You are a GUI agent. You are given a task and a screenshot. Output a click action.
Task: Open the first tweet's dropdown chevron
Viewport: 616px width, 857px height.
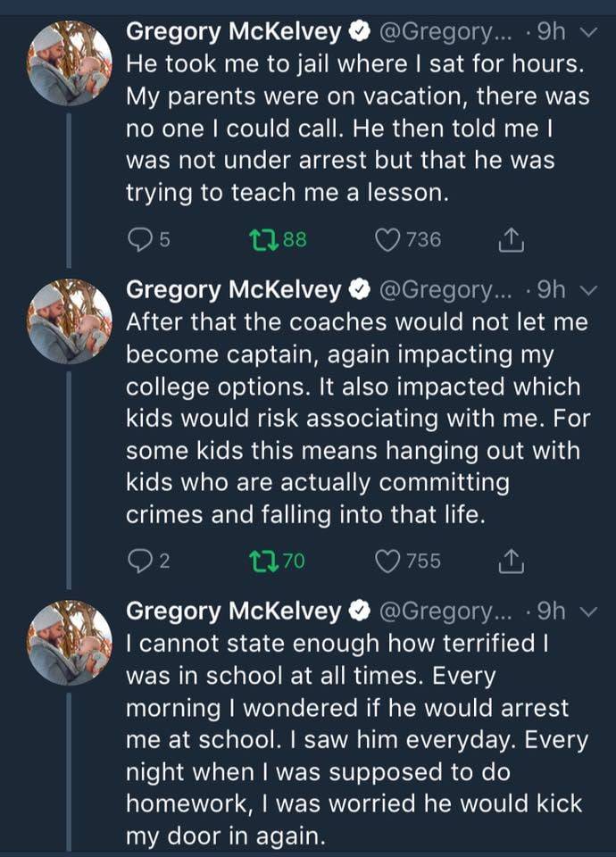tap(586, 33)
